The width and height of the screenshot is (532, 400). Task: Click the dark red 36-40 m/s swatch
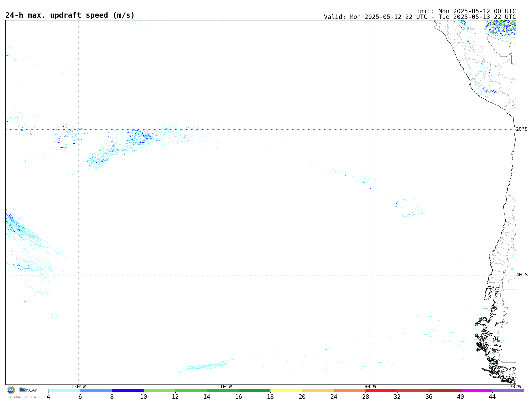445,391
